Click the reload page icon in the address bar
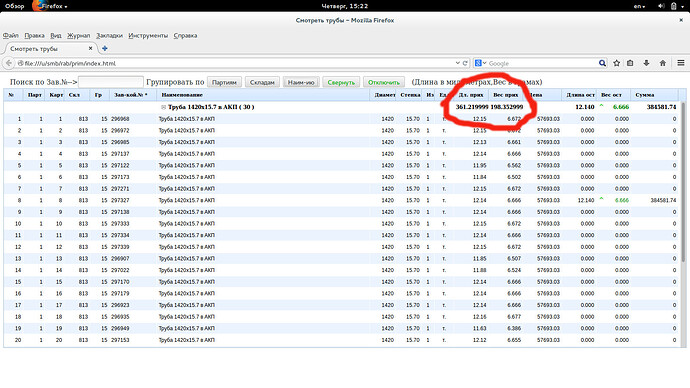 [x=465, y=63]
